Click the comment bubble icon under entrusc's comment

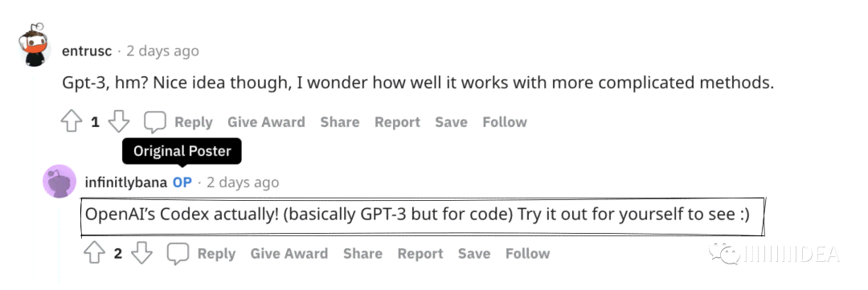pos(154,122)
